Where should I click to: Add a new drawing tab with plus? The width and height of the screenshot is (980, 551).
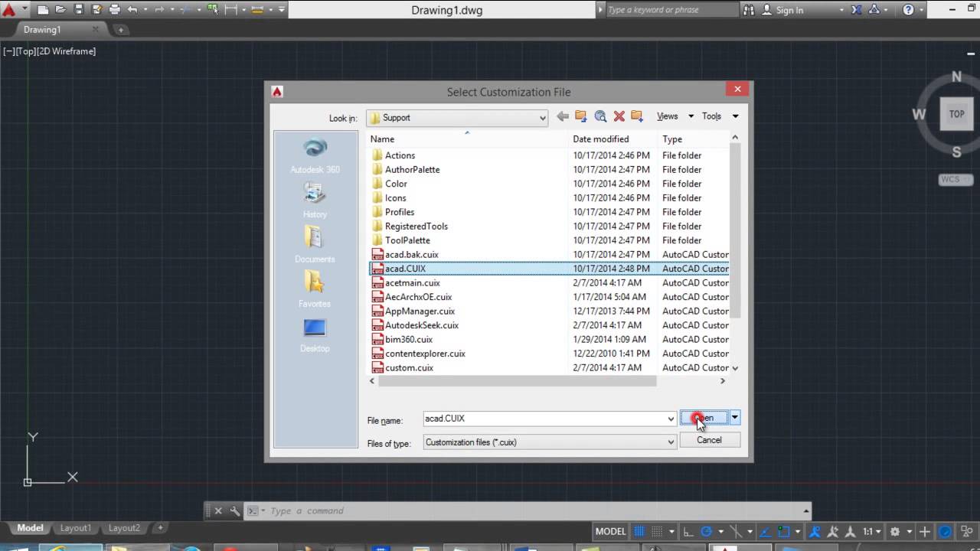(120, 30)
